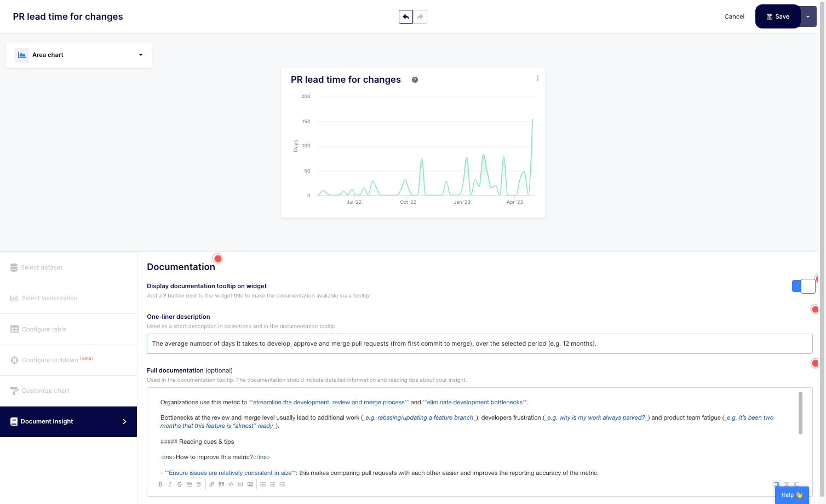Click the one-liner description input field
Screen dimensions: 826x504
[479, 343]
